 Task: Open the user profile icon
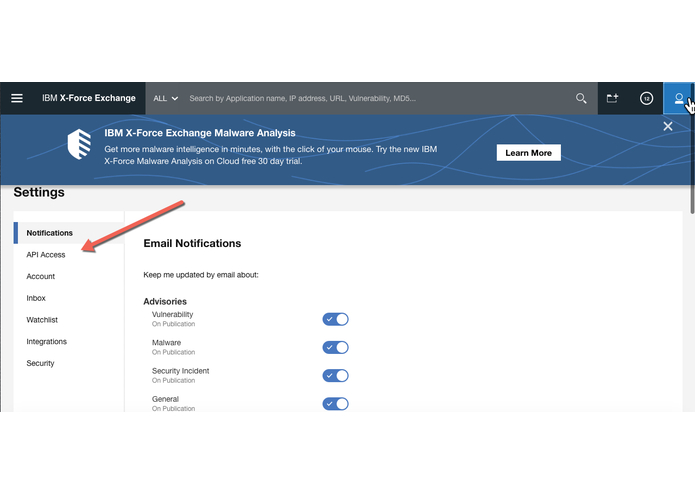click(679, 98)
